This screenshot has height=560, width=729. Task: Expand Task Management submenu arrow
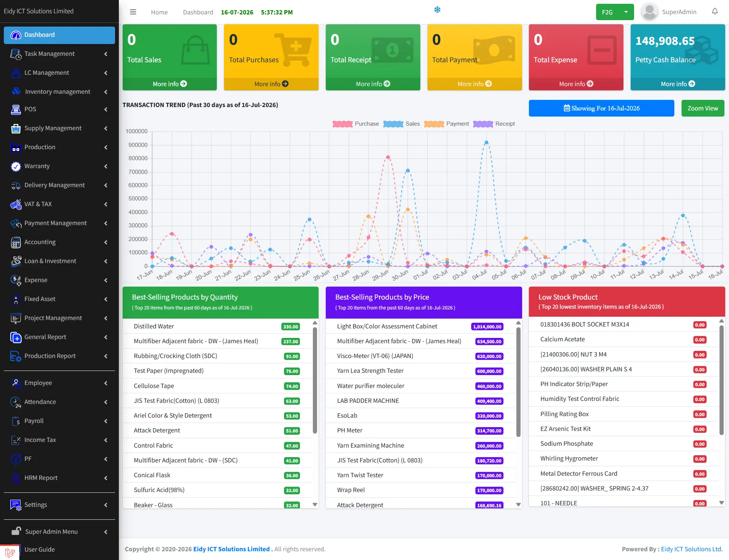pyautogui.click(x=106, y=54)
